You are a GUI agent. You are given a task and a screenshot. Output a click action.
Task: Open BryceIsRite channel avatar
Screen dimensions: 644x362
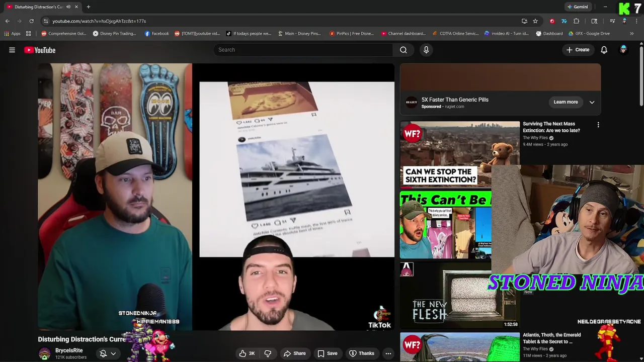[x=45, y=353]
